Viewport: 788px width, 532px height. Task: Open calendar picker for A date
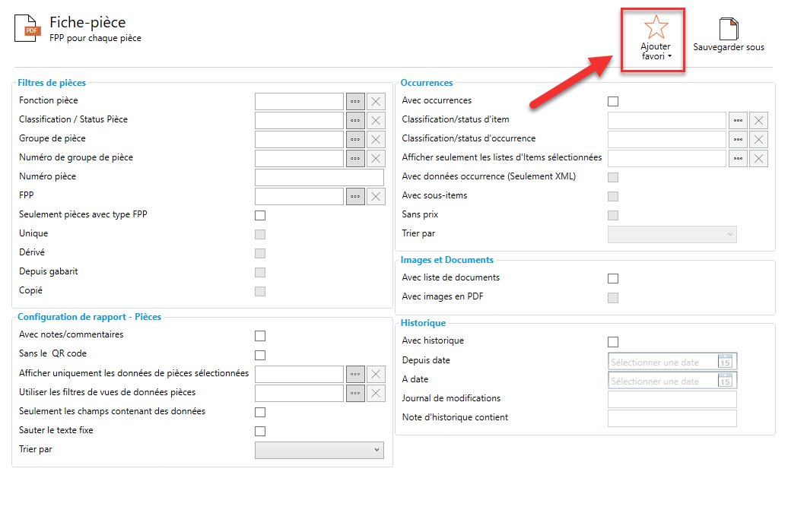point(725,381)
